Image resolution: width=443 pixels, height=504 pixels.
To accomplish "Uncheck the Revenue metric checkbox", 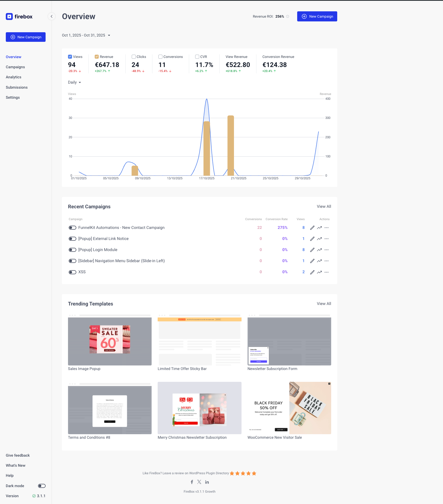I will [x=97, y=57].
